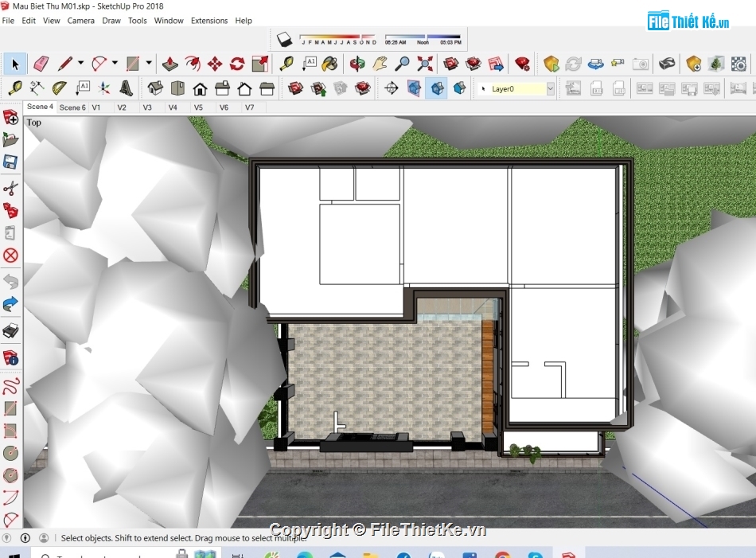Viewport: 756px width, 558px height.
Task: Select the Zoom magnifier tool
Action: (402, 64)
